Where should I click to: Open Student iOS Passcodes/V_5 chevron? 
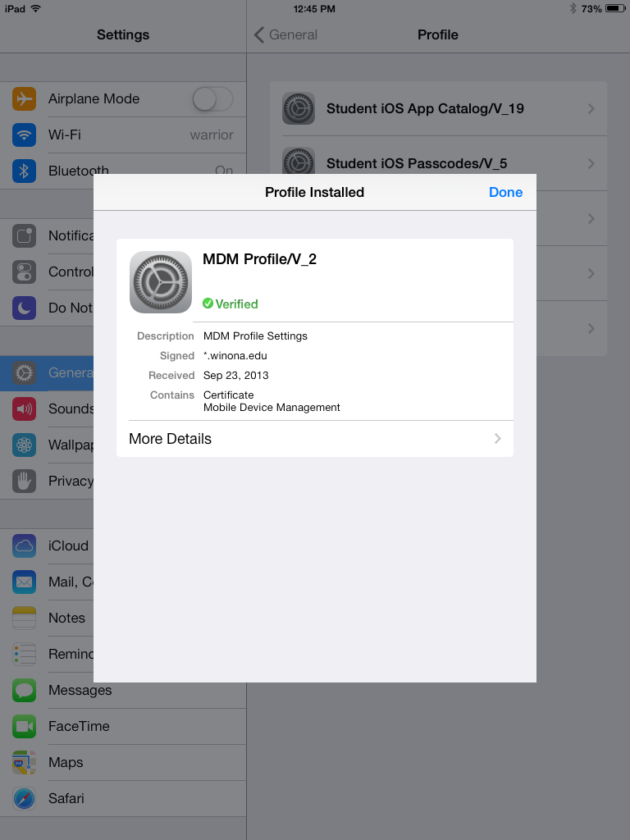tap(591, 163)
